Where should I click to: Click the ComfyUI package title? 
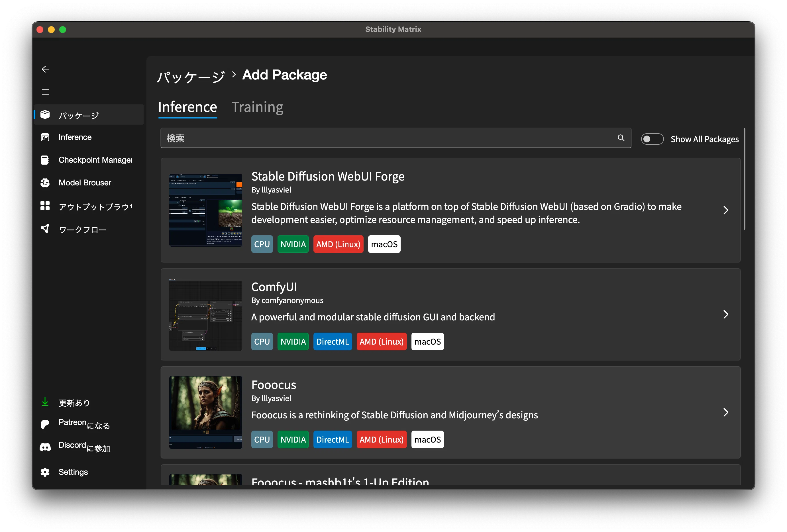click(x=274, y=287)
